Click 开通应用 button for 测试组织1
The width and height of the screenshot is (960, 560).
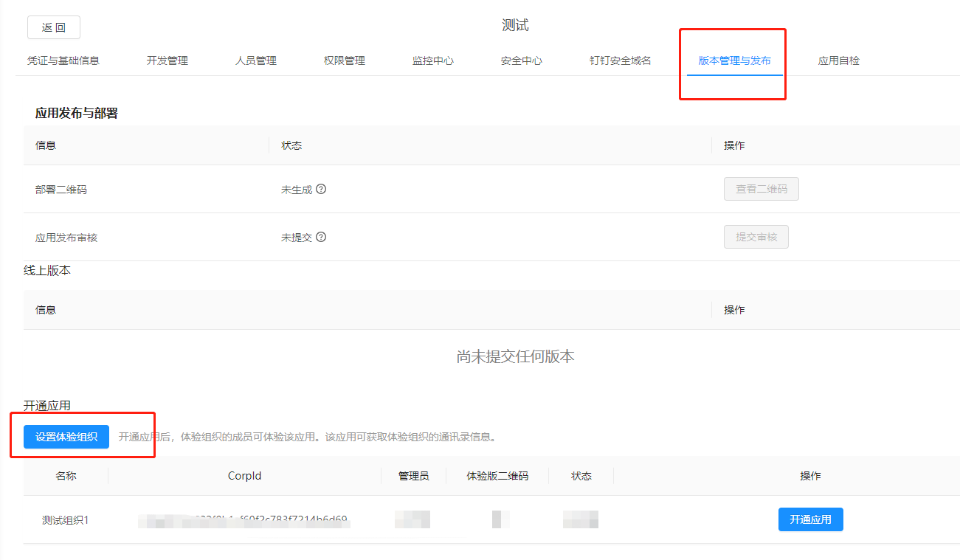[x=811, y=519]
